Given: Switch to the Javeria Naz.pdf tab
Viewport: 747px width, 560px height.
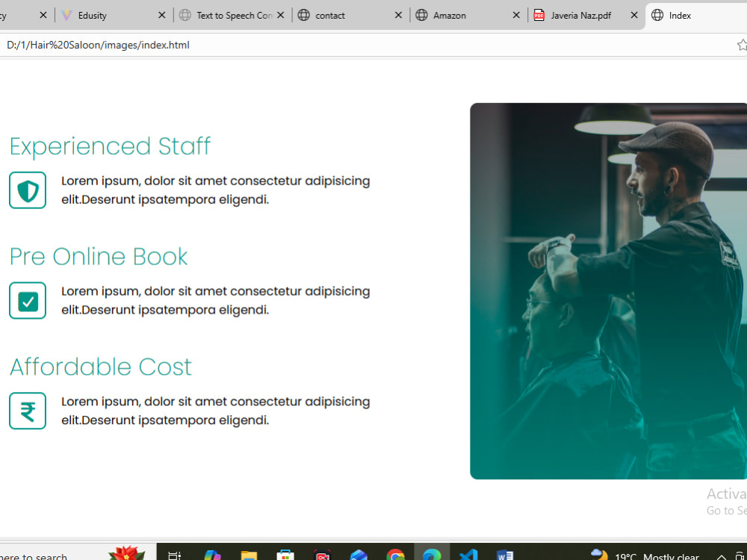Looking at the screenshot, I should [x=586, y=15].
